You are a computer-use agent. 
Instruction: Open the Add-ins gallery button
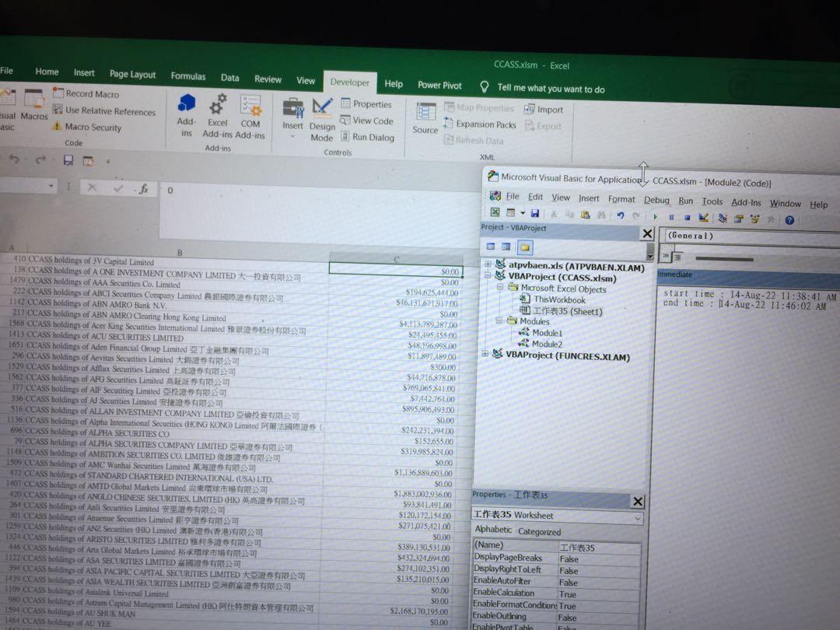186,115
